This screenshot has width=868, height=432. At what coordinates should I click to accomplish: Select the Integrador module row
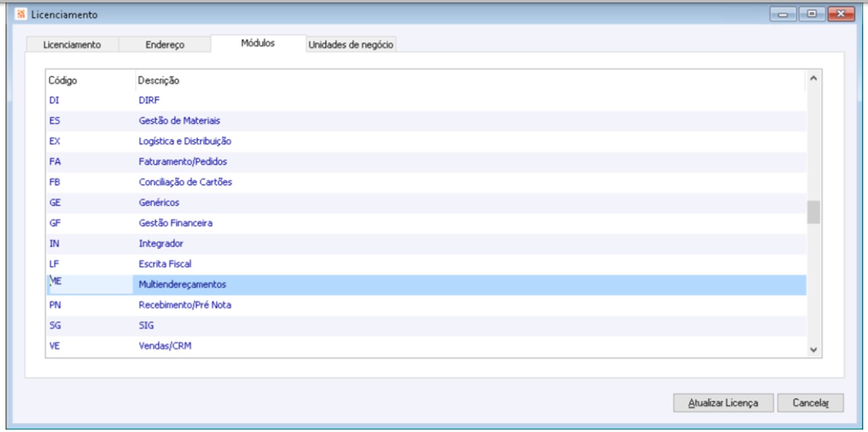(x=426, y=244)
